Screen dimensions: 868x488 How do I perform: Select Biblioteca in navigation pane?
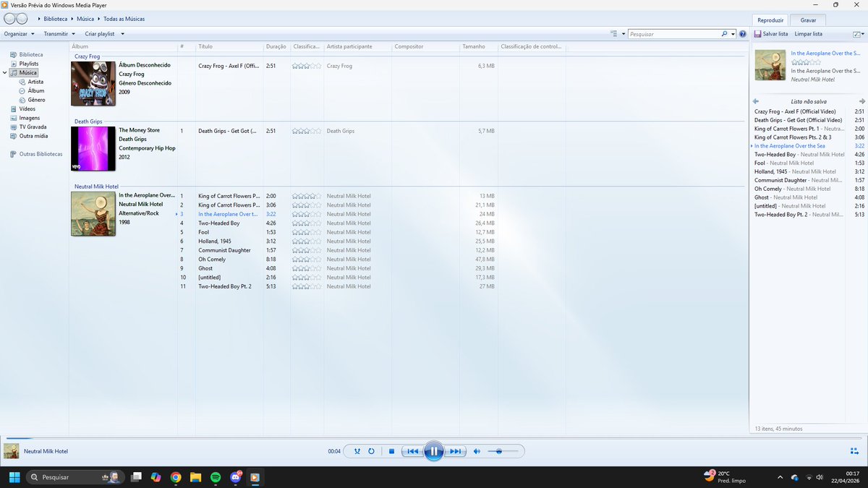(x=26, y=55)
